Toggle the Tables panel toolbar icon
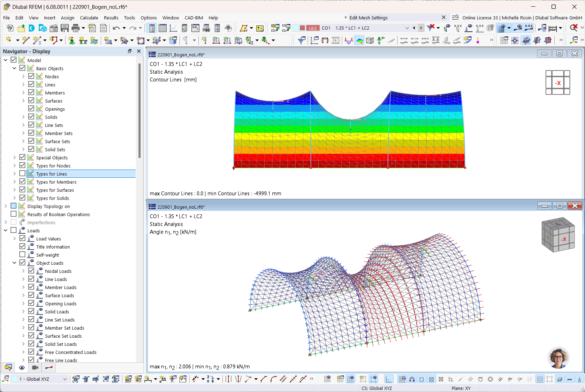This screenshot has height=392, width=585. [x=162, y=28]
